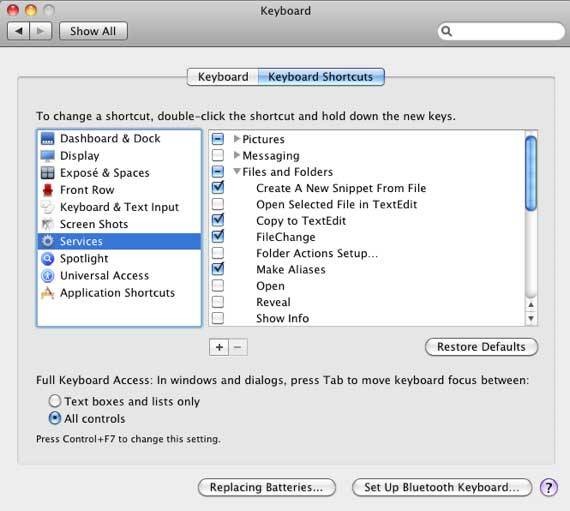Click the services list scrollbar thumb
Viewport: 570px width, 511px height.
531,173
